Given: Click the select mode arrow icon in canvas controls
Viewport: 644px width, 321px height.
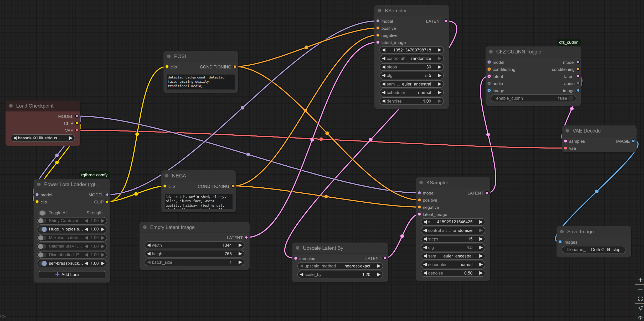Looking at the screenshot, I should pos(640,308).
